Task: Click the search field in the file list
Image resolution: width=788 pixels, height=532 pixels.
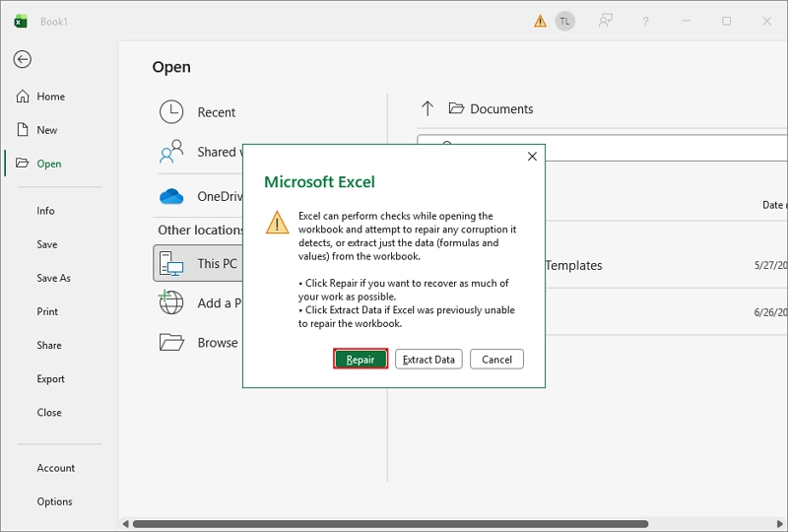Action: [x=666, y=149]
